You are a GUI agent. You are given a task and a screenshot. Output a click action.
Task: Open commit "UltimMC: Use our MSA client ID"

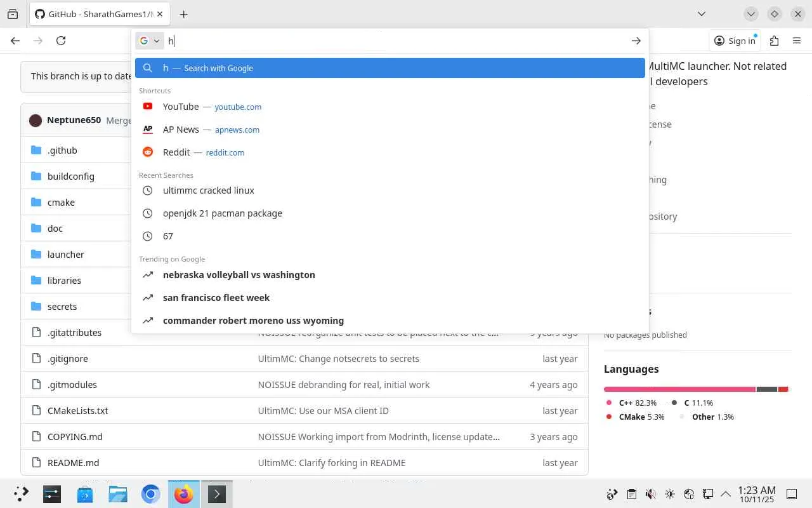(324, 411)
